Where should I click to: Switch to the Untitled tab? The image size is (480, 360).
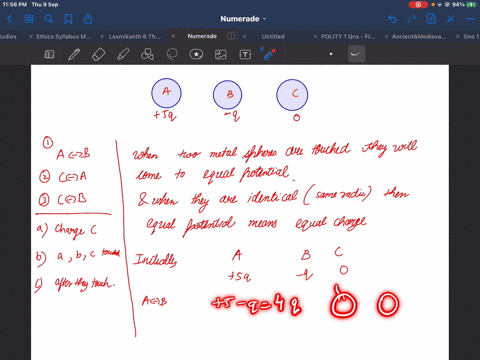coord(273,37)
